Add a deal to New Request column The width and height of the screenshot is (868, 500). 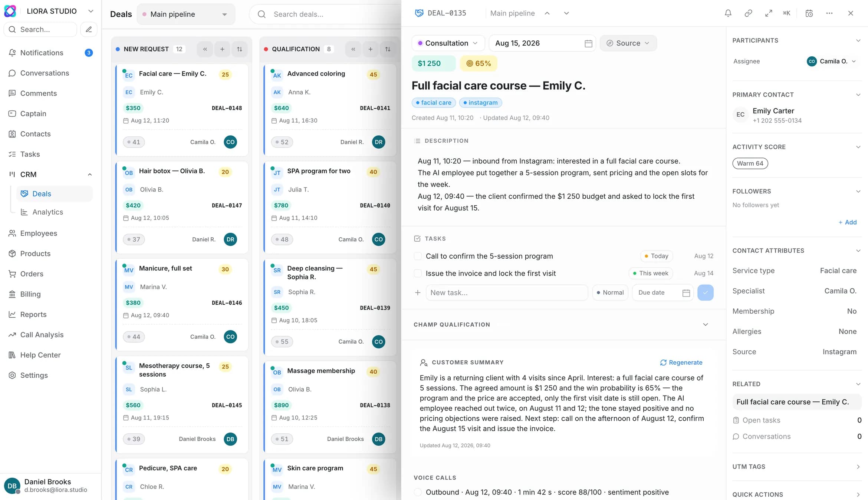(222, 49)
